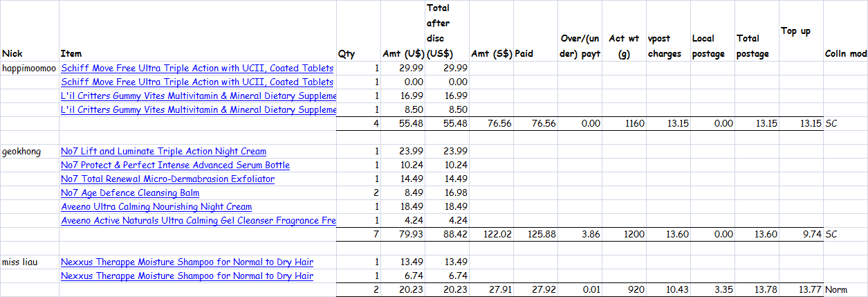Select the collection mode cell 'Norm'
This screenshot has height=297, width=868.
846,290
